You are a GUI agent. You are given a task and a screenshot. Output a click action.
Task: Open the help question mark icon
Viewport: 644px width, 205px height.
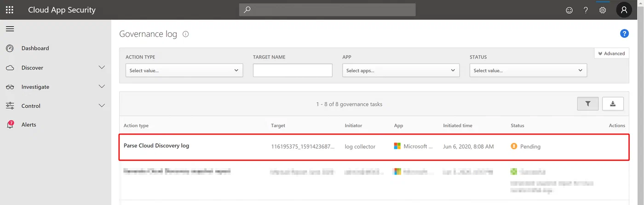pyautogui.click(x=586, y=10)
